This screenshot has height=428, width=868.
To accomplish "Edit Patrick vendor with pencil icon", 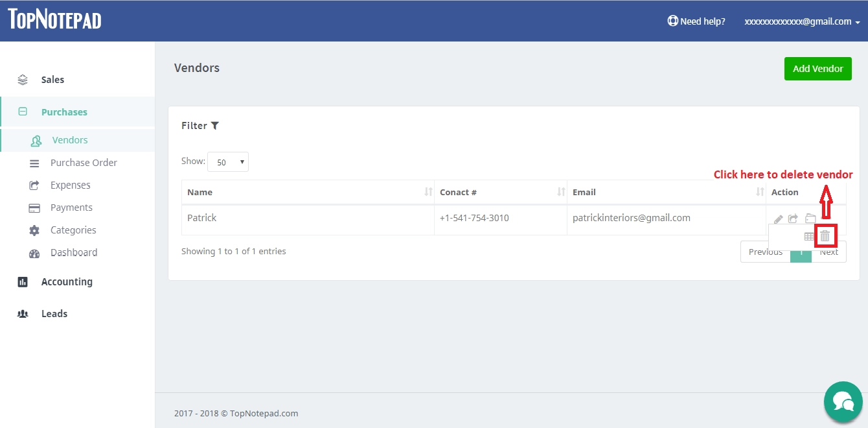I will click(x=779, y=219).
